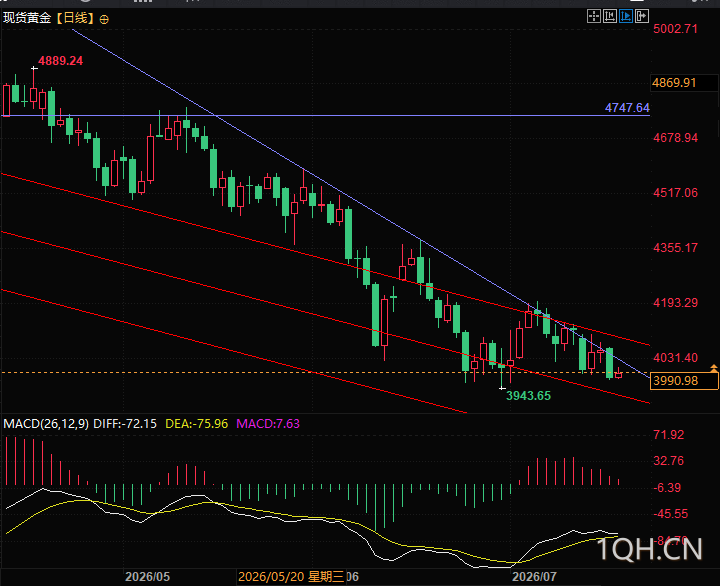Select the 日线 period label
Viewport: 720px width, 586px height.
pyautogui.click(x=75, y=18)
